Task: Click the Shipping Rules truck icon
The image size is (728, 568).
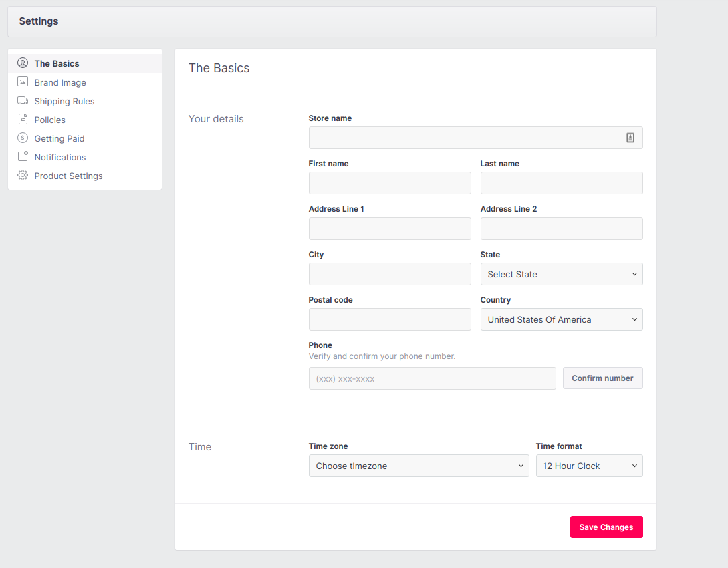Action: pos(23,101)
